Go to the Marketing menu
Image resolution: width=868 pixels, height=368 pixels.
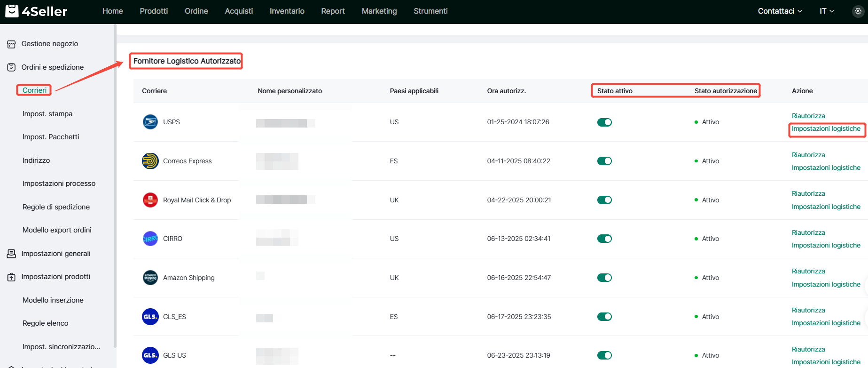click(379, 11)
